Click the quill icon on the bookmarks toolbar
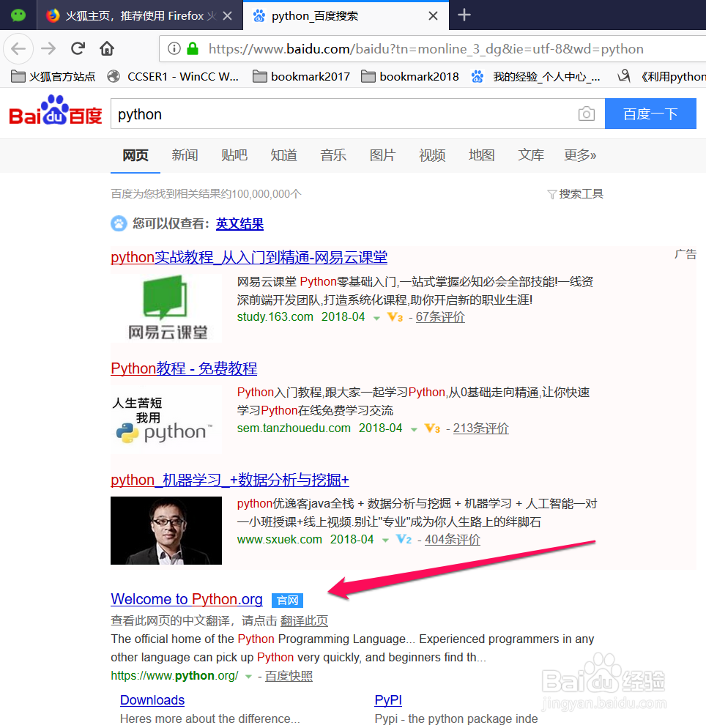 624,75
